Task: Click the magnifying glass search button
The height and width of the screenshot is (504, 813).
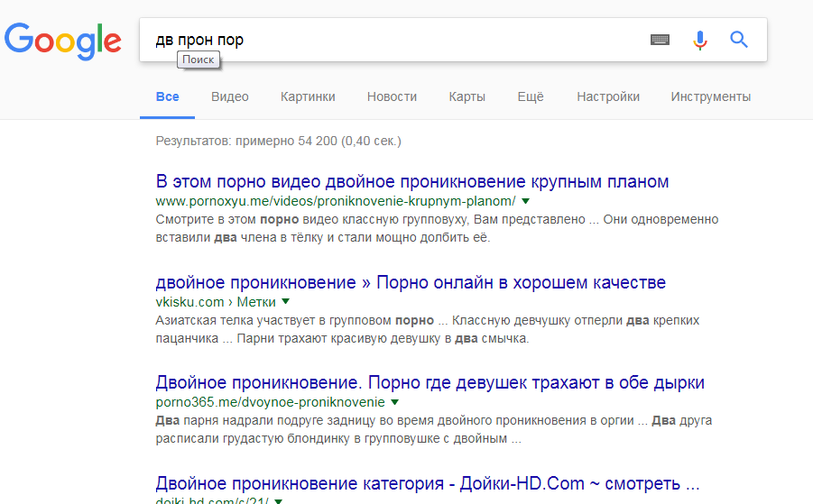Action: (739, 40)
